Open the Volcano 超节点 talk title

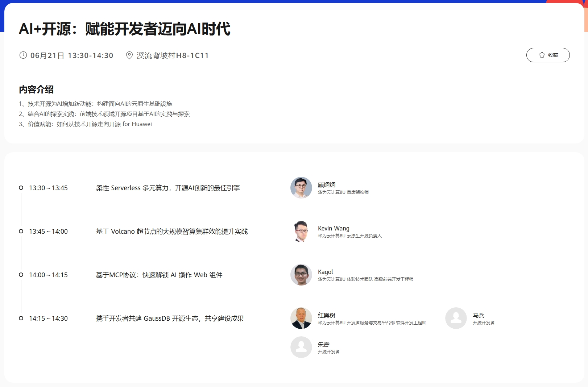172,232
